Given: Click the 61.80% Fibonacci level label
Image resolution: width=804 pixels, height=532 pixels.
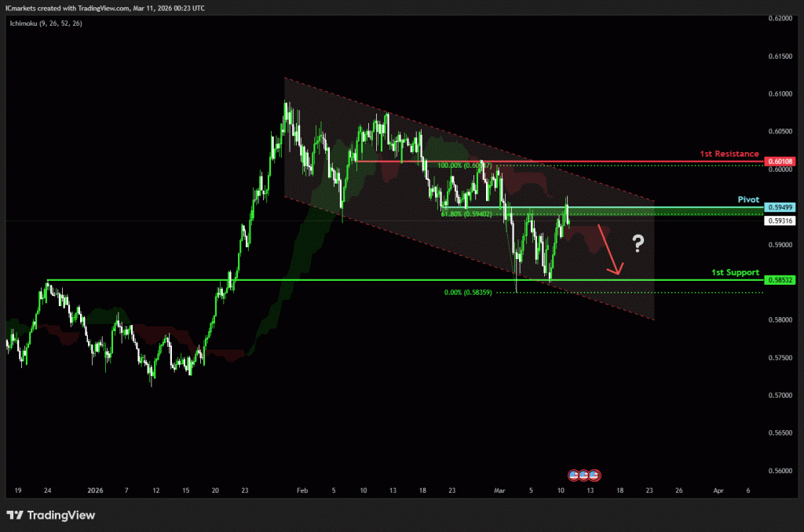Looking at the screenshot, I should click(466, 213).
